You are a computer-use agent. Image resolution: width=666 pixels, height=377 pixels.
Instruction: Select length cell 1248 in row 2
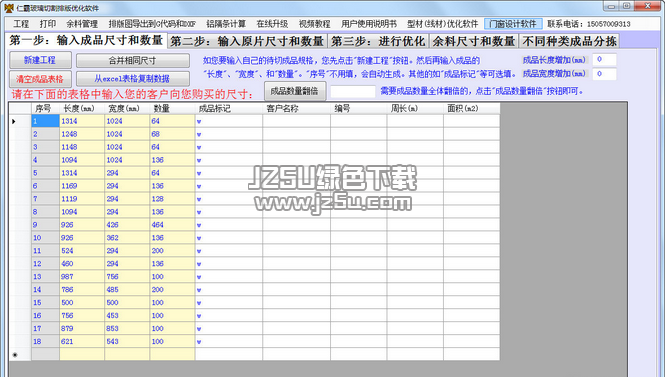(82, 134)
